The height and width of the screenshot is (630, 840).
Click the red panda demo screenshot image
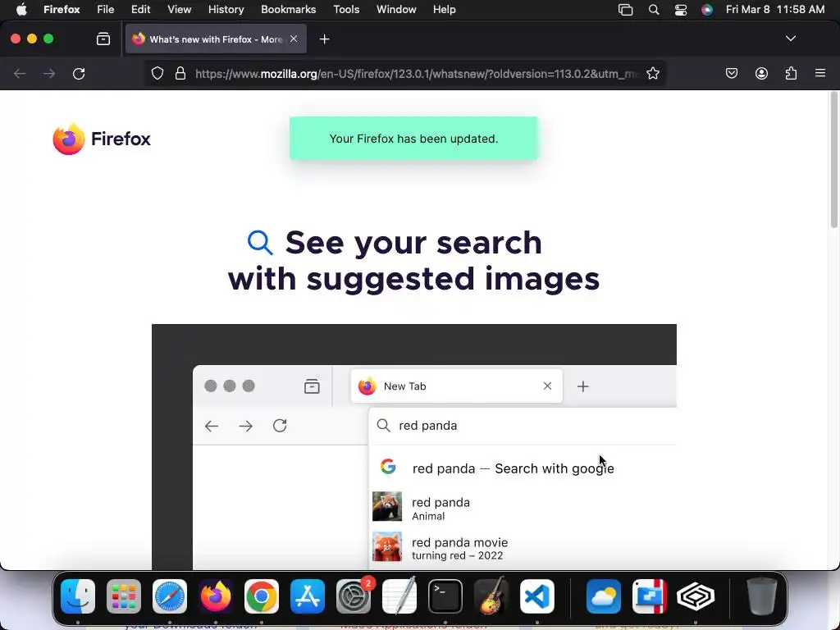(x=413, y=447)
